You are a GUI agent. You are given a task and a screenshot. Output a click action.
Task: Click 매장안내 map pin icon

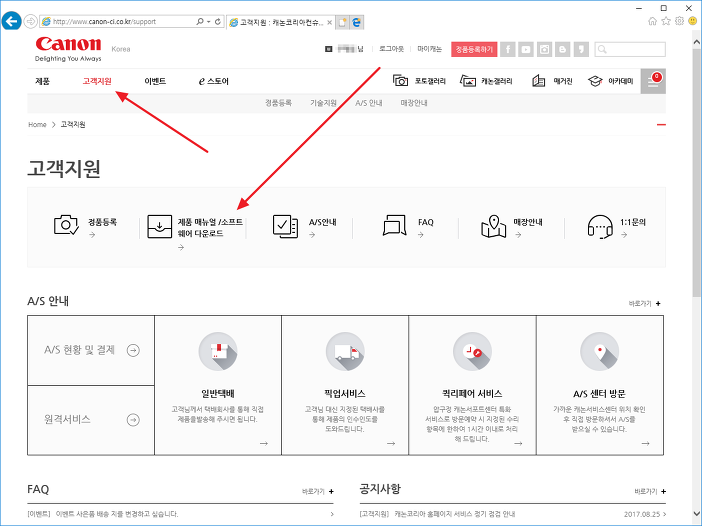pos(493,227)
